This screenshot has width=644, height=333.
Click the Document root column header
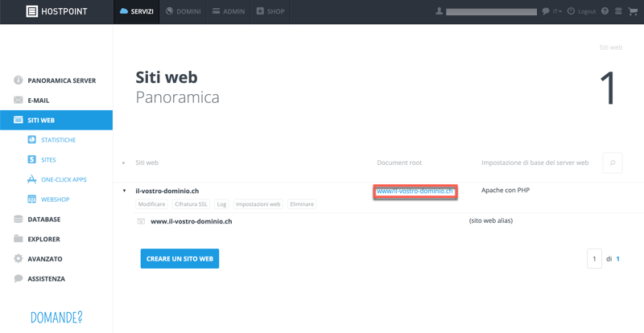tap(399, 162)
